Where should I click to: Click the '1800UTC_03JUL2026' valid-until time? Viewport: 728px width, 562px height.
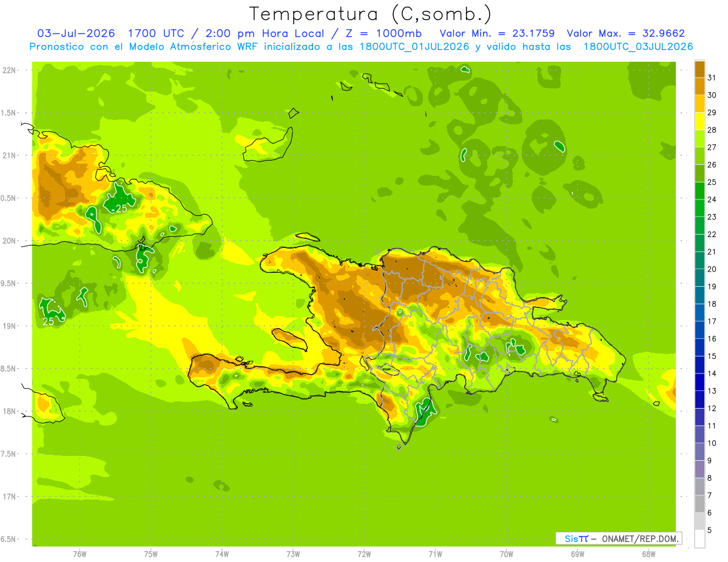(638, 47)
